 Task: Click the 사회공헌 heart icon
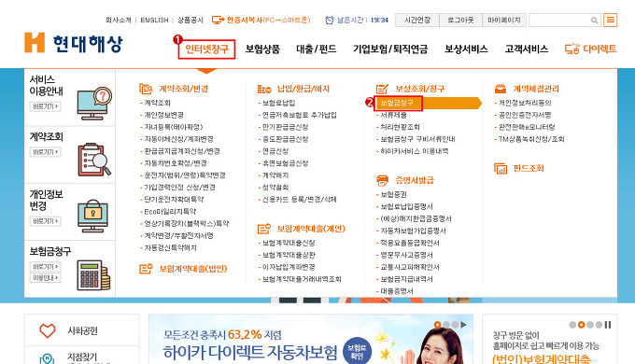click(x=48, y=330)
